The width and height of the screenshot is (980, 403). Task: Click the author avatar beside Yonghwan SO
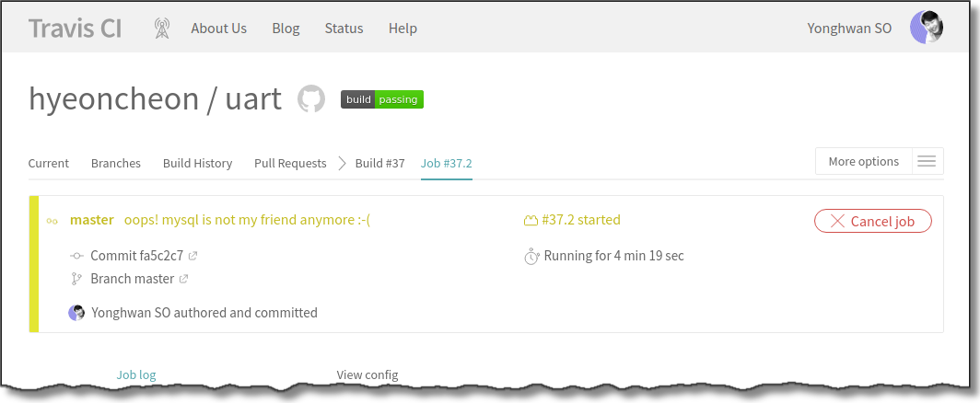[77, 313]
